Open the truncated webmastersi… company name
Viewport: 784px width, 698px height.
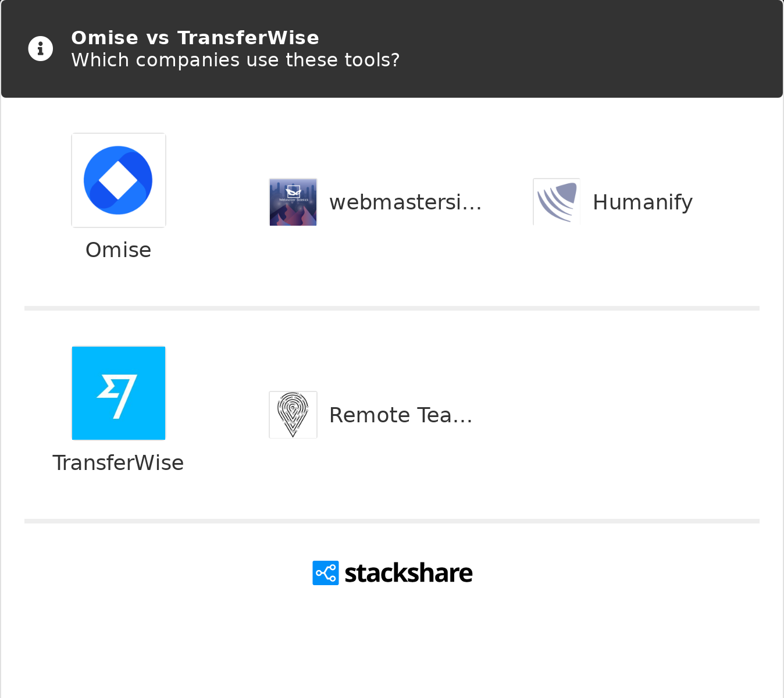[405, 202]
